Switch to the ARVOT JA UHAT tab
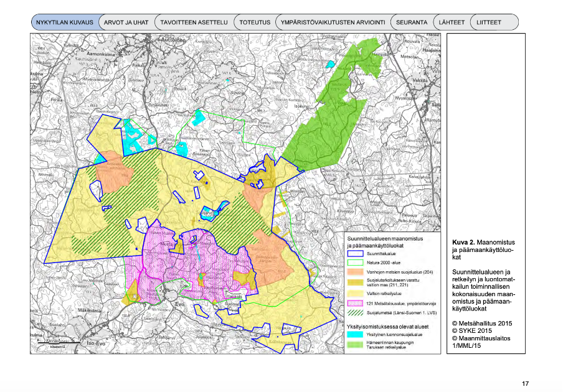The image size is (563, 392). (x=126, y=22)
